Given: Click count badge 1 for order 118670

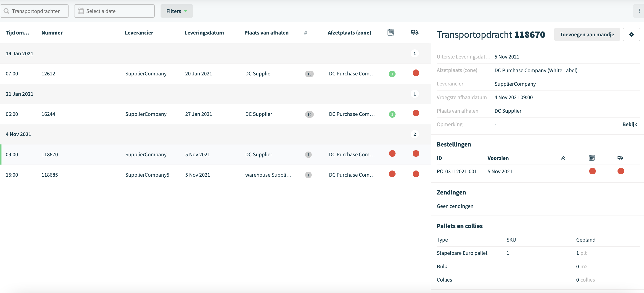Looking at the screenshot, I should pyautogui.click(x=308, y=155).
